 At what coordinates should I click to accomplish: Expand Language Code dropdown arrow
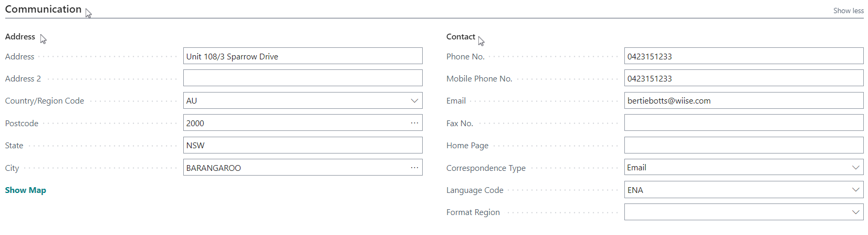coord(855,190)
